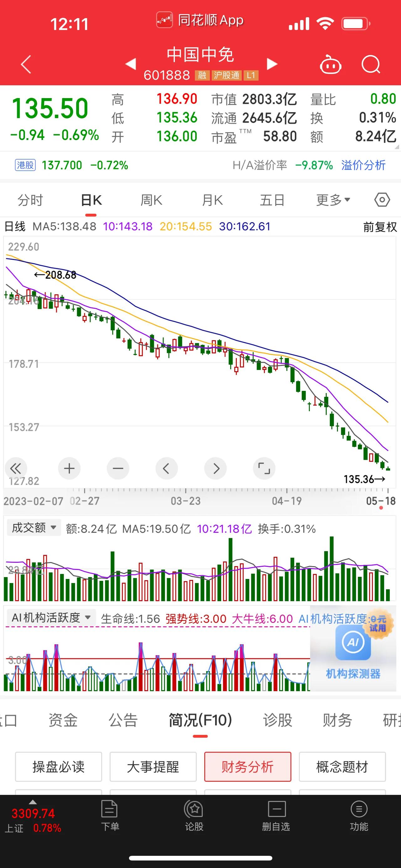401x868 pixels.
Task: Tap the 生命线:1.56 indicator label
Action: [x=130, y=619]
